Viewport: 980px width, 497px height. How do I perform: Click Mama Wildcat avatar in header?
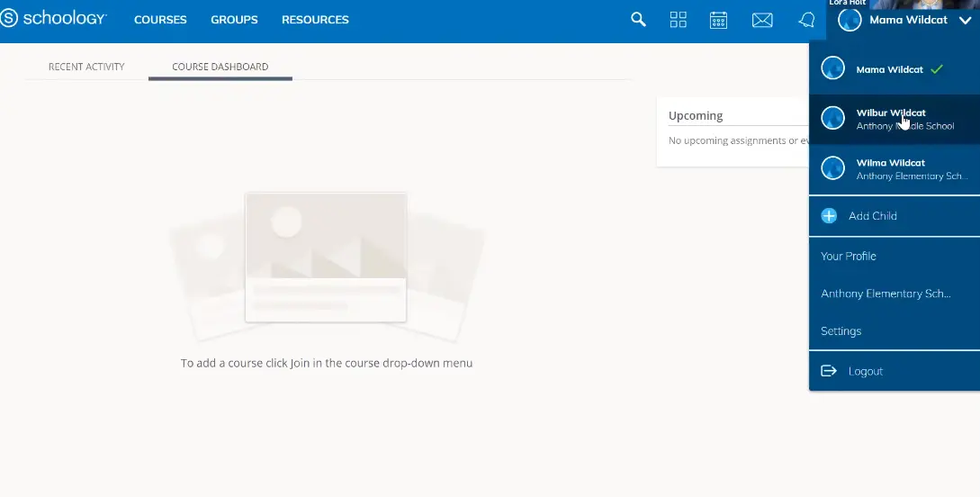click(850, 20)
